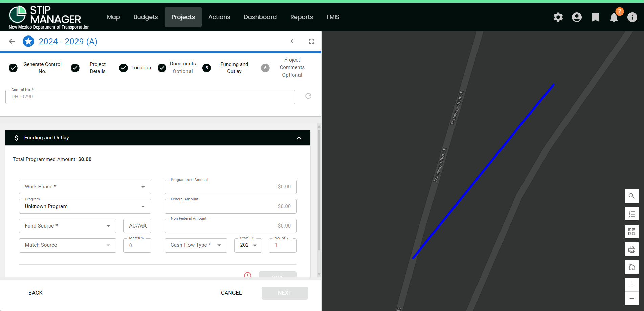Click the Control No. field
The width and height of the screenshot is (644, 311).
pyautogui.click(x=150, y=97)
